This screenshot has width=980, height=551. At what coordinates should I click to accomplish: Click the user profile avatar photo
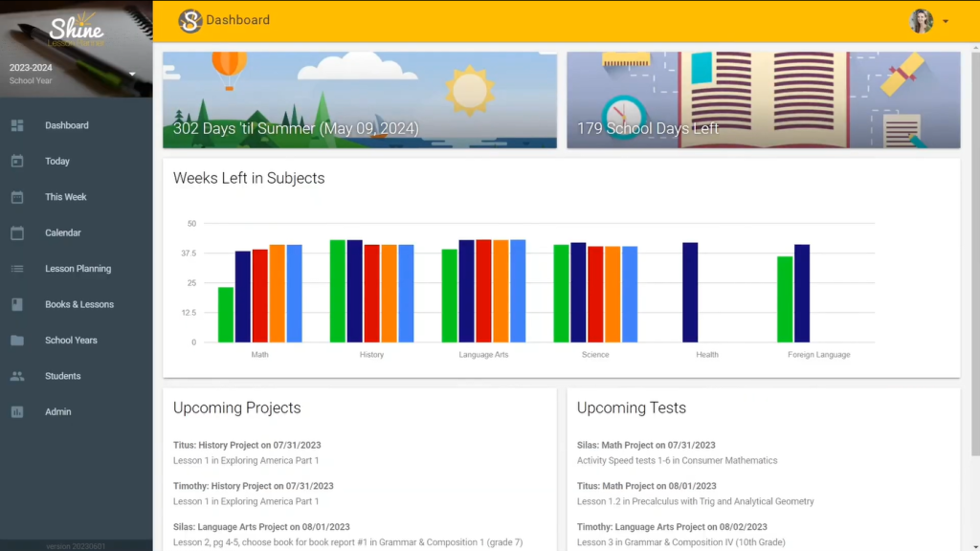(921, 21)
